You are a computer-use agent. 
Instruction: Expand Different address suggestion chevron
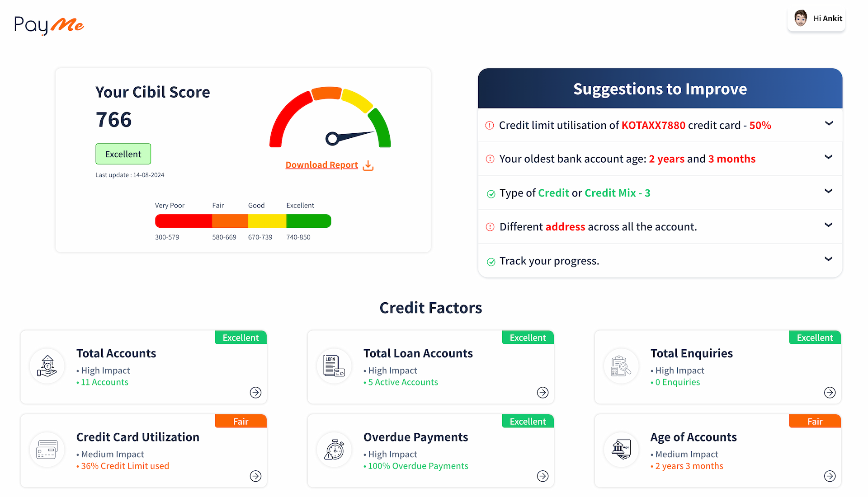[x=828, y=225]
